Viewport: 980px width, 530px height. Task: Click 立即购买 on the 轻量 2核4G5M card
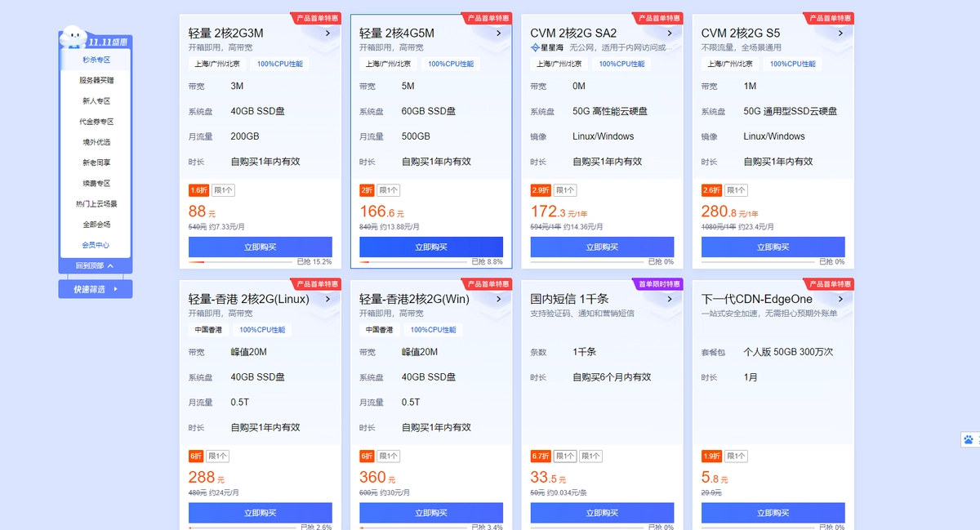(x=431, y=247)
